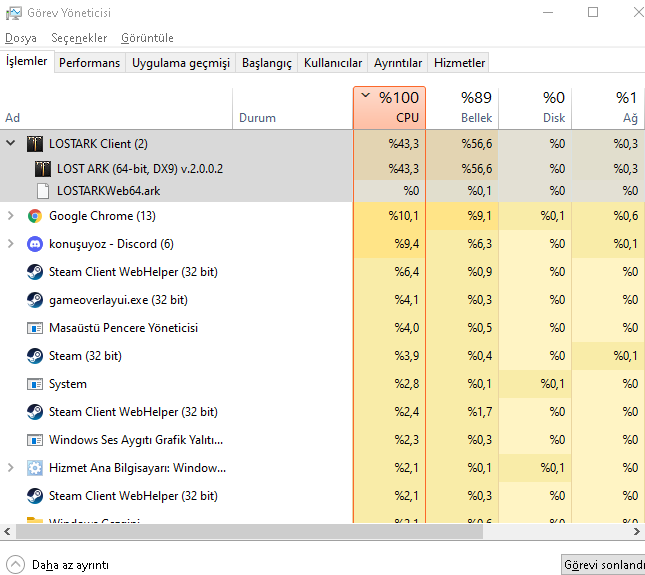Switch to the Başlangıç tab

(267, 63)
